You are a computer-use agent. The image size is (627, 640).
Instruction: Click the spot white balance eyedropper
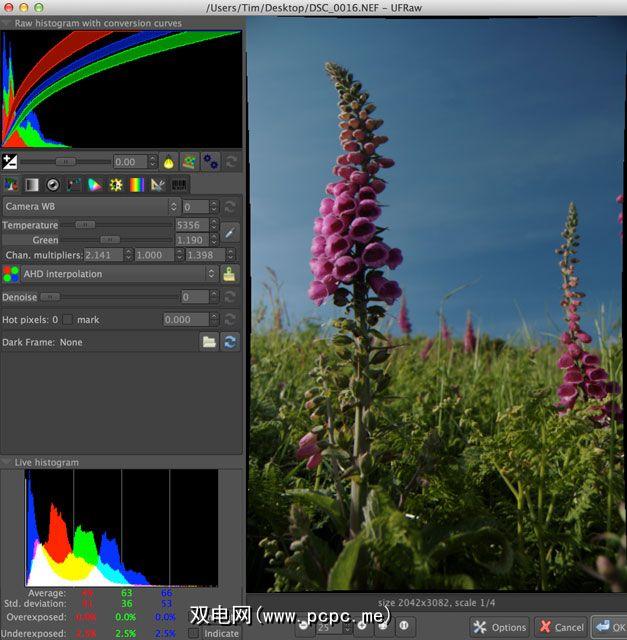[x=230, y=232]
